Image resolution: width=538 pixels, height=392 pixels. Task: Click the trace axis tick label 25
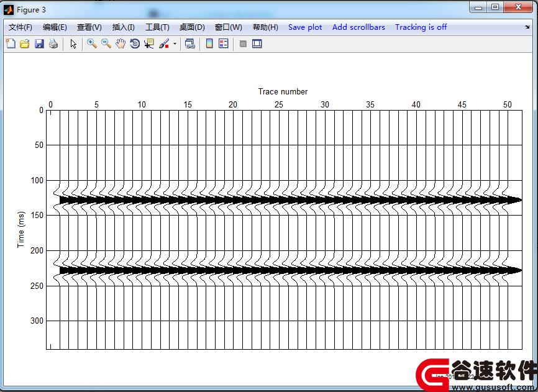(278, 104)
